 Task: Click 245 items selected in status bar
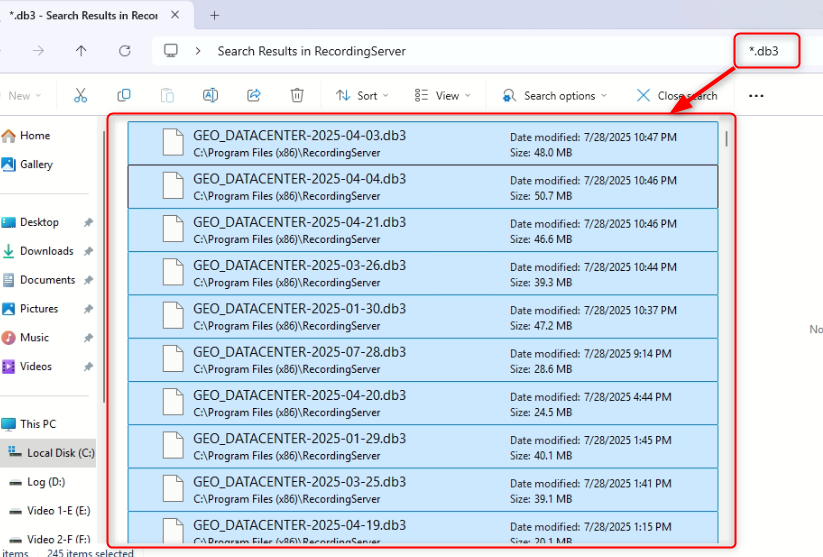90,553
